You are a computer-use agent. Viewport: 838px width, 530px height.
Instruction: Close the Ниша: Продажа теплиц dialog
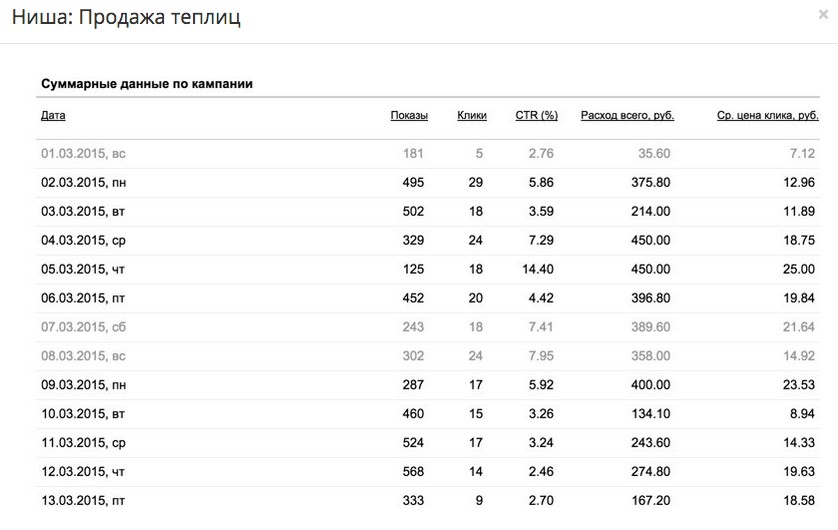(823, 14)
